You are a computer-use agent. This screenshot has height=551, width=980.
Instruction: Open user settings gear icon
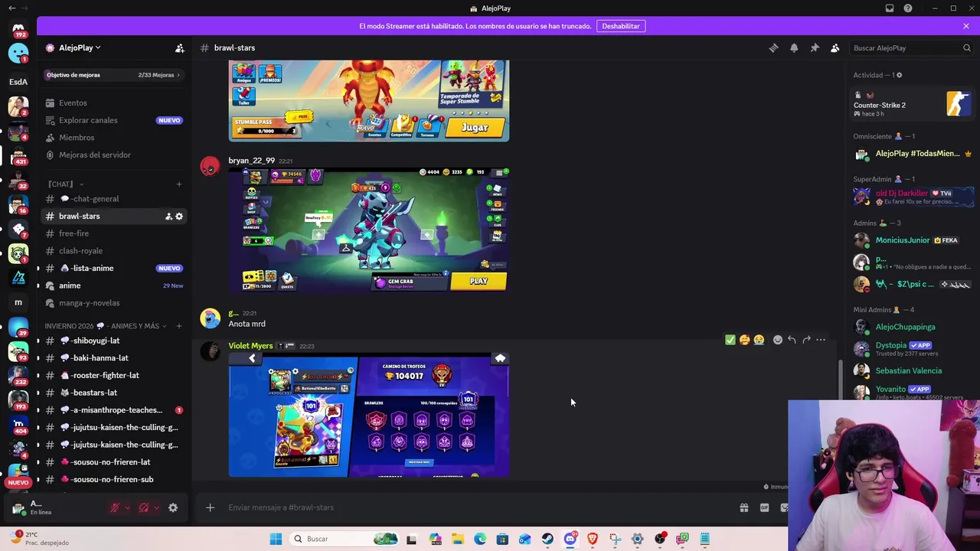click(173, 507)
